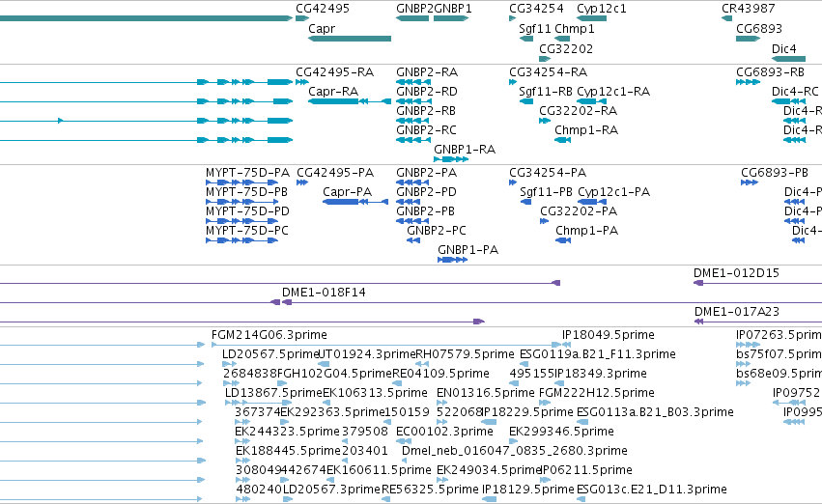Click the CR43987 gene label
The height and width of the screenshot is (504, 822).
pos(748,9)
